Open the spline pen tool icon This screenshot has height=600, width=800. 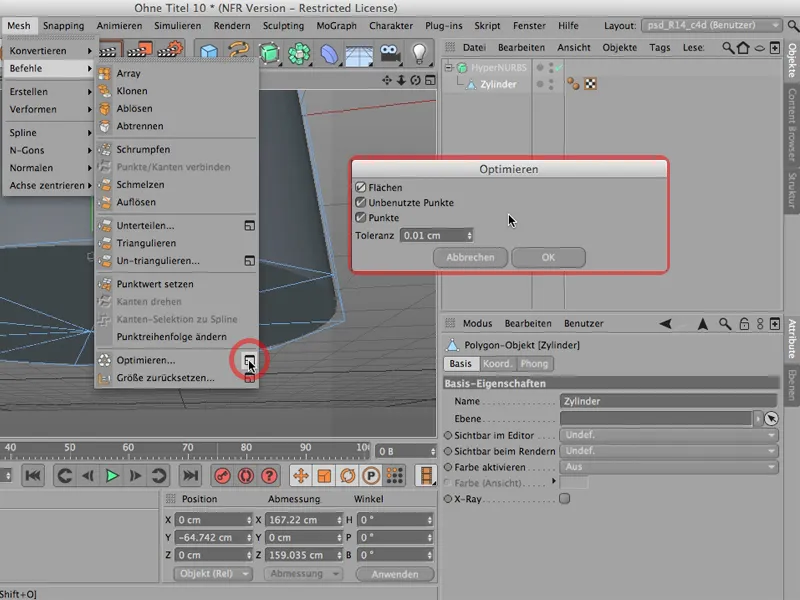pos(238,52)
